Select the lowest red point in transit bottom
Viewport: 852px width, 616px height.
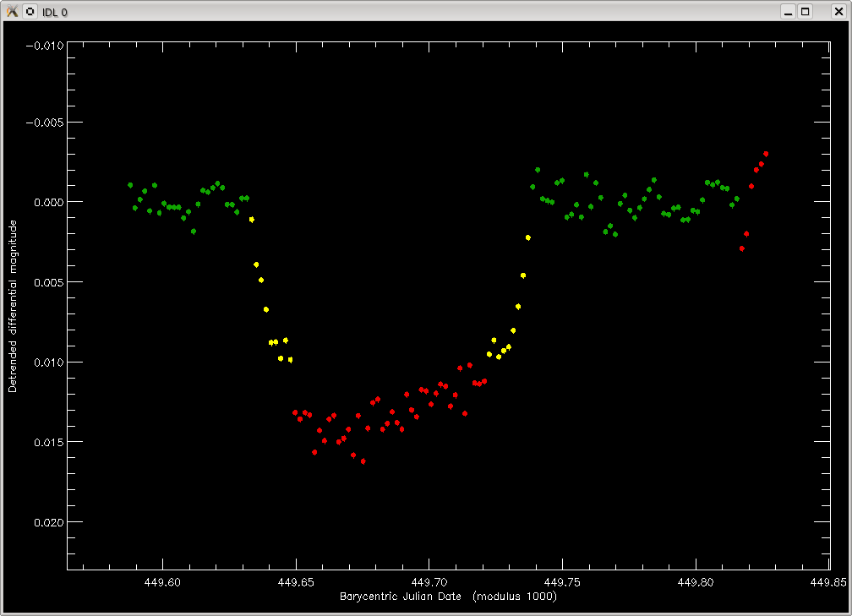(x=363, y=461)
